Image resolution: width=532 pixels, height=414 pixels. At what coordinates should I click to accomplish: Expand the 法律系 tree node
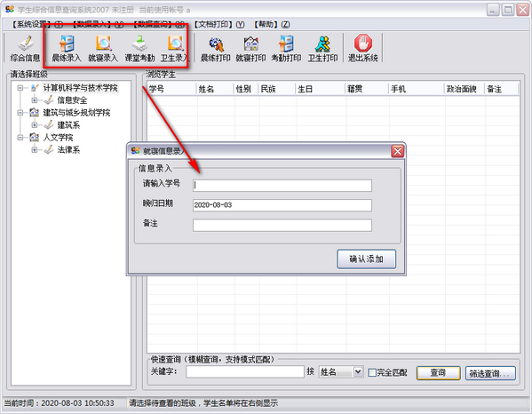click(35, 149)
